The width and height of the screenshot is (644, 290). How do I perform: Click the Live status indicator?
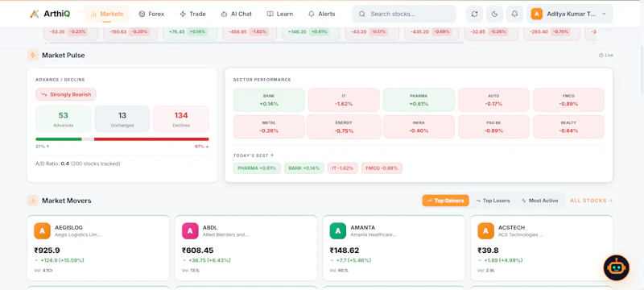(606, 55)
